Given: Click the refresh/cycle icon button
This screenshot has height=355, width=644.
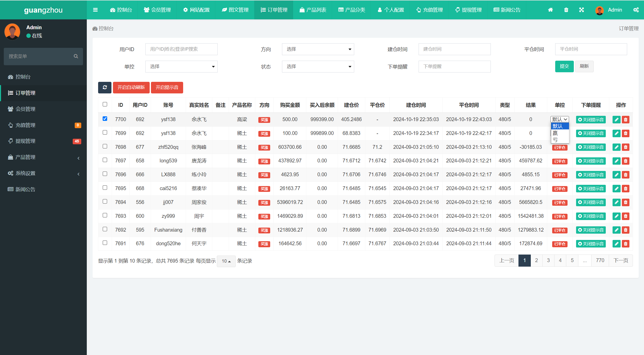Looking at the screenshot, I should pos(105,87).
